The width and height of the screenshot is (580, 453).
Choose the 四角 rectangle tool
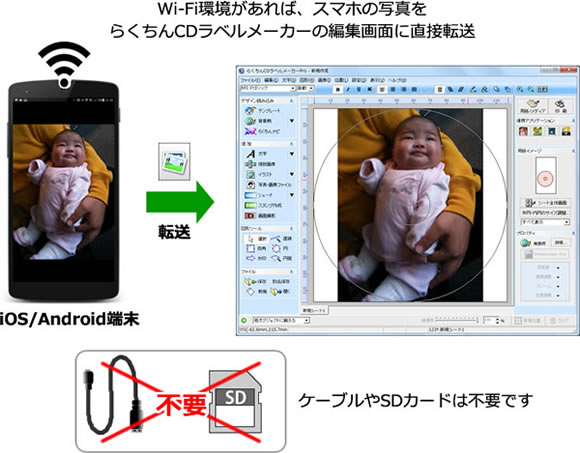(x=256, y=249)
